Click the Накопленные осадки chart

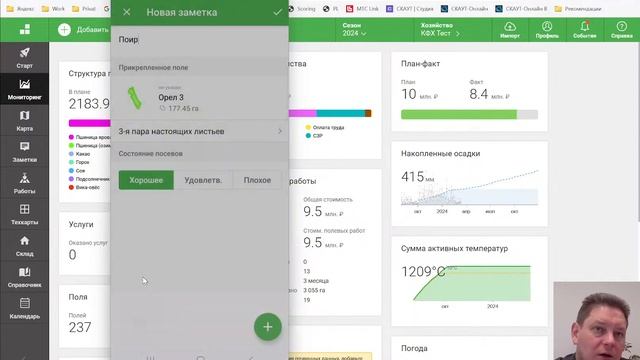click(469, 188)
